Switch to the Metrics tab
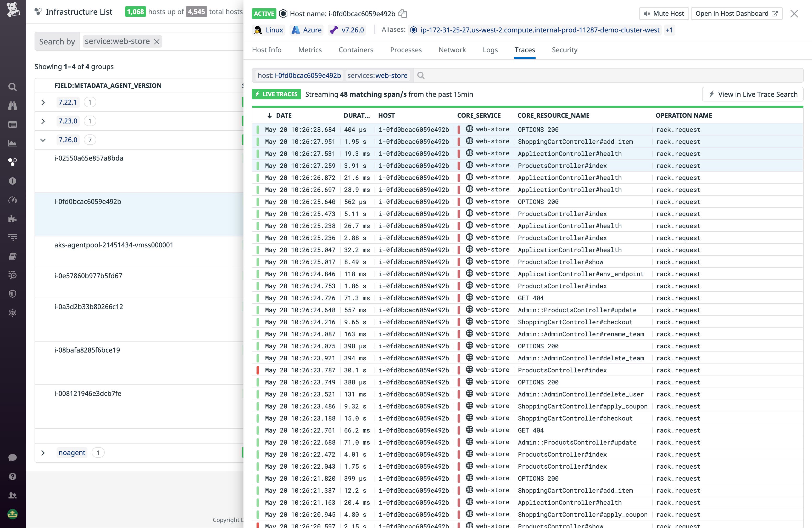 click(310, 50)
